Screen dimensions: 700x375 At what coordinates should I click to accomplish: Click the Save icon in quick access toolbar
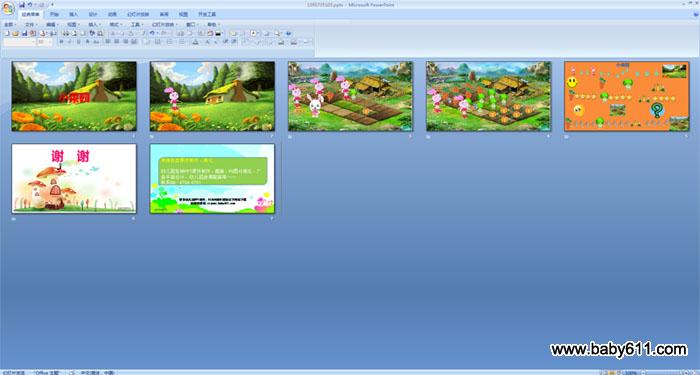pos(22,4)
